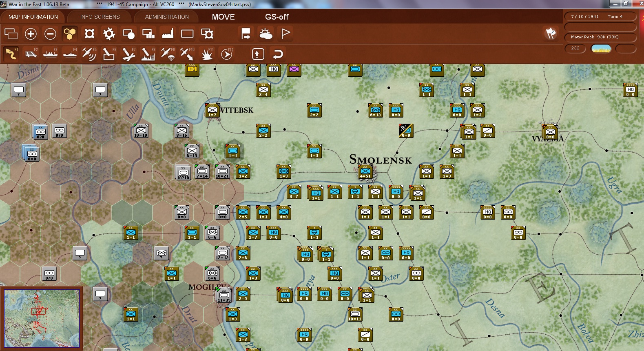The height and width of the screenshot is (351, 644).
Task: Click the sky-and-wheat weather indicator pill
Action: tap(601, 49)
